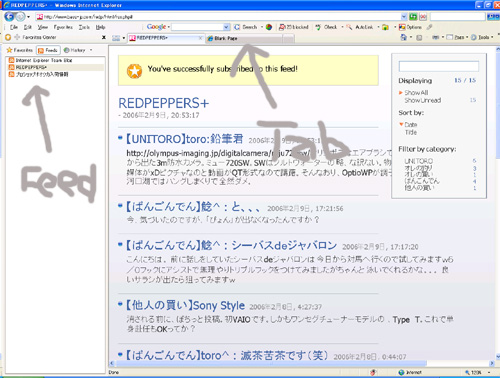
Task: Click the Home icon in command bar
Action: tap(403, 37)
